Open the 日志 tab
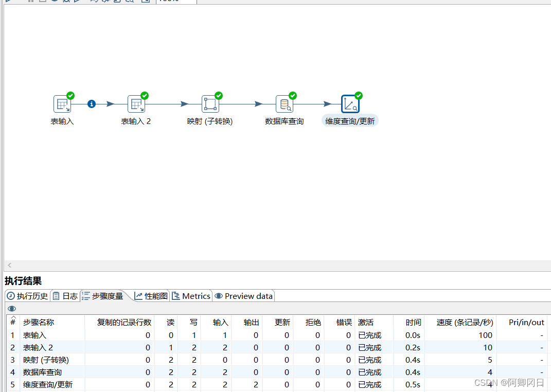 point(65,296)
